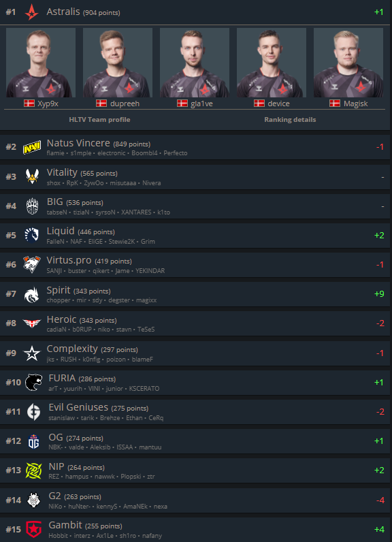The height and width of the screenshot is (542, 392).
Task: Open Magisk's player photo
Action: (x=348, y=63)
